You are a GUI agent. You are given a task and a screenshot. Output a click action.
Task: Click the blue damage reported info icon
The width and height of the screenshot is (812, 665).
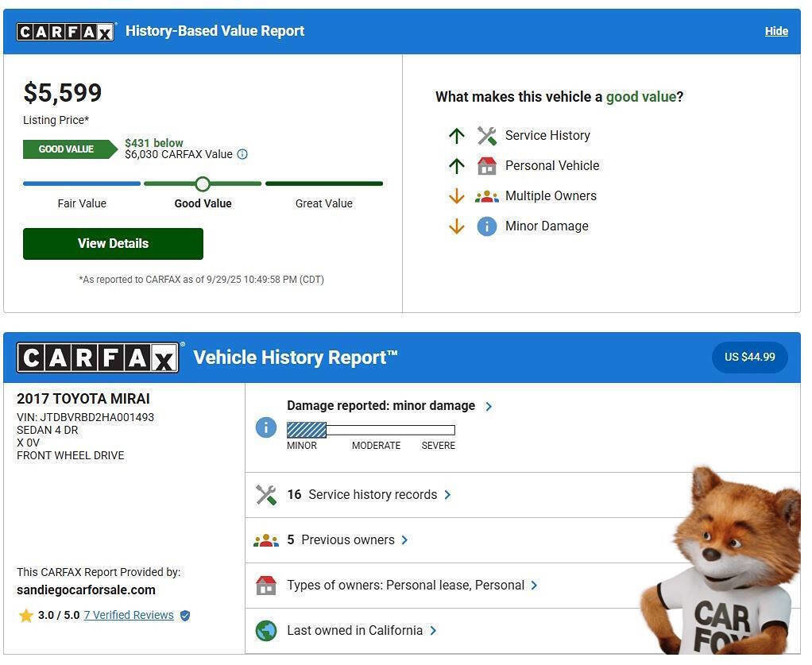[266, 428]
